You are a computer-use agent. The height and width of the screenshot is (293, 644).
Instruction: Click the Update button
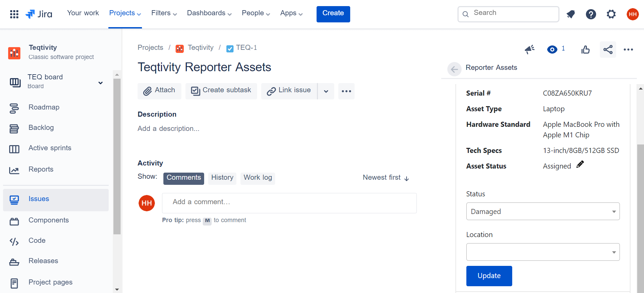click(489, 276)
